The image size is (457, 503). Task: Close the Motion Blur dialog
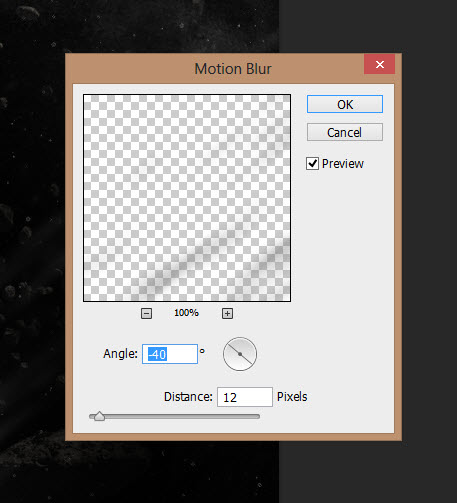380,64
